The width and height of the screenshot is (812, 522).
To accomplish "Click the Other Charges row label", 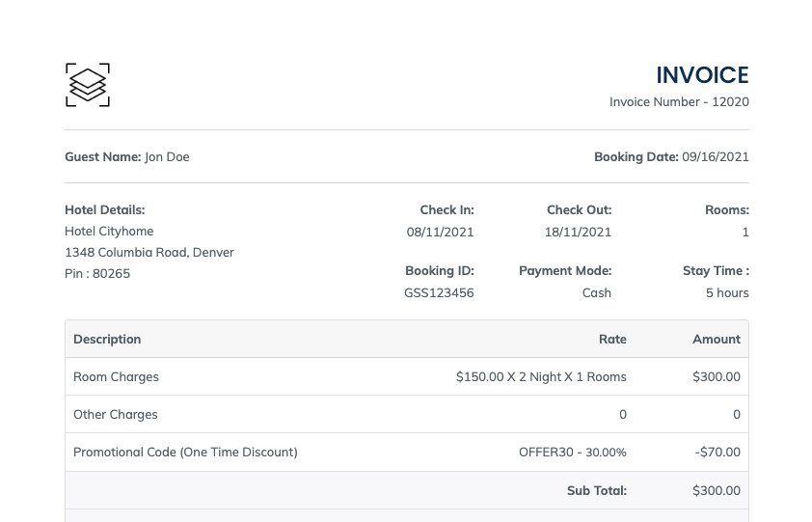I will pyautogui.click(x=115, y=415).
